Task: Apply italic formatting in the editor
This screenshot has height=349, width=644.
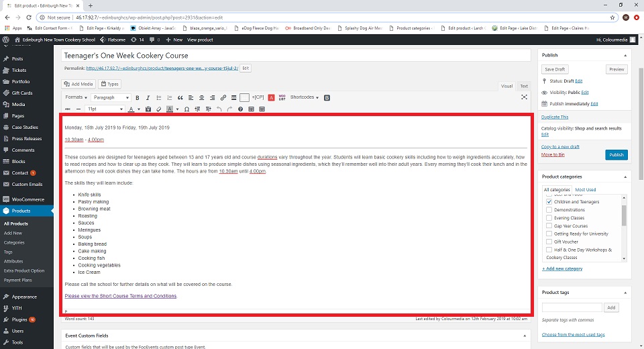Action: click(x=148, y=97)
